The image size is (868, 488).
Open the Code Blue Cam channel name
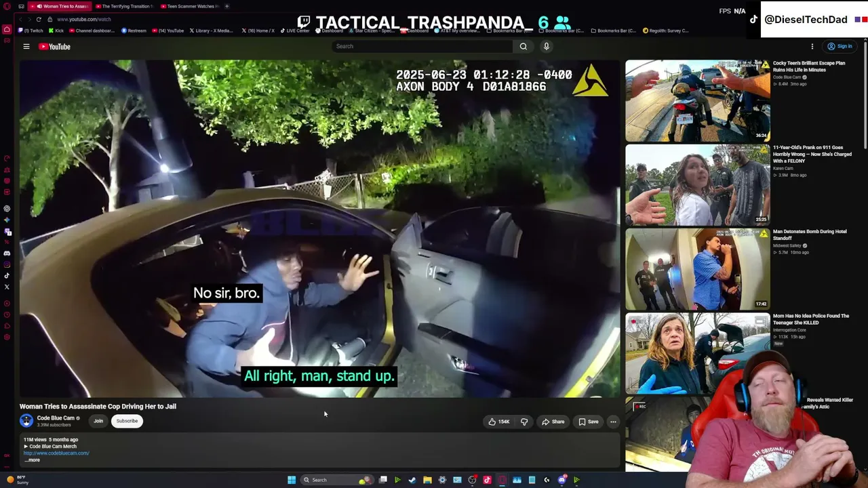coord(56,418)
